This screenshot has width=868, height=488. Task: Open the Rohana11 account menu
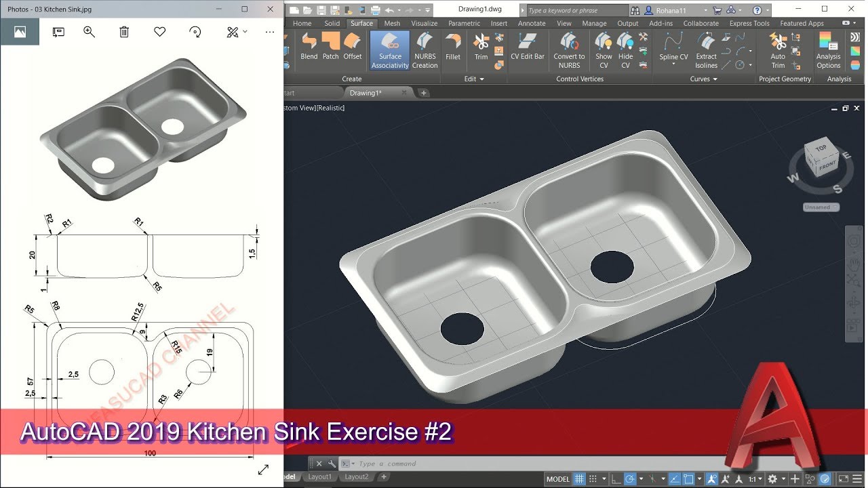675,10
